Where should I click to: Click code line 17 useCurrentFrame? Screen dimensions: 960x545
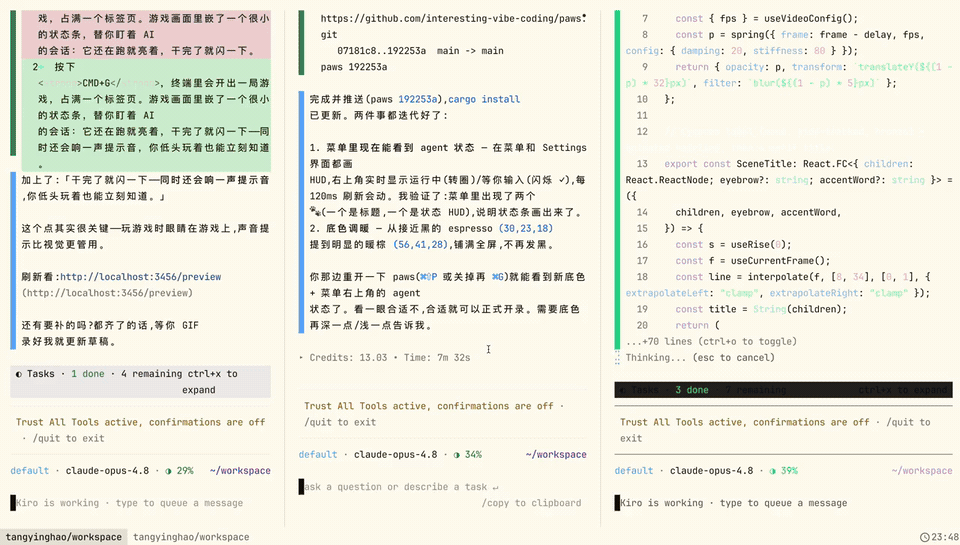click(x=753, y=261)
